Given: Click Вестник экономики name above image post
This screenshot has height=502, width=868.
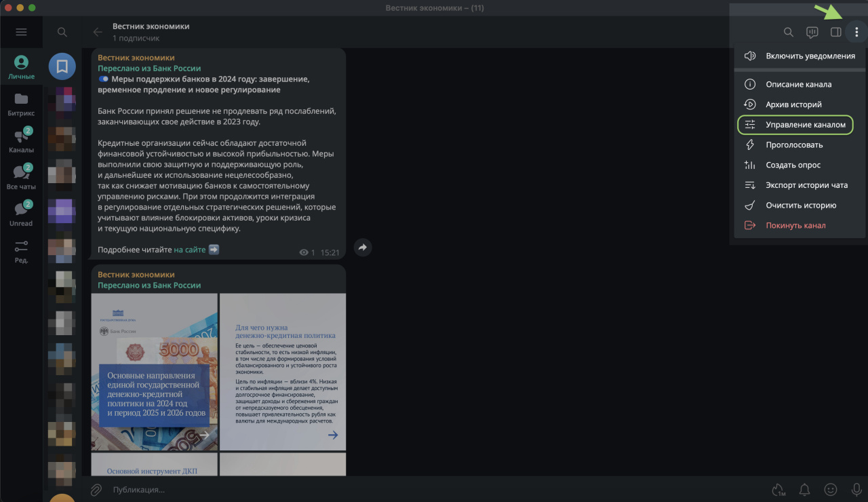Looking at the screenshot, I should pos(136,275).
